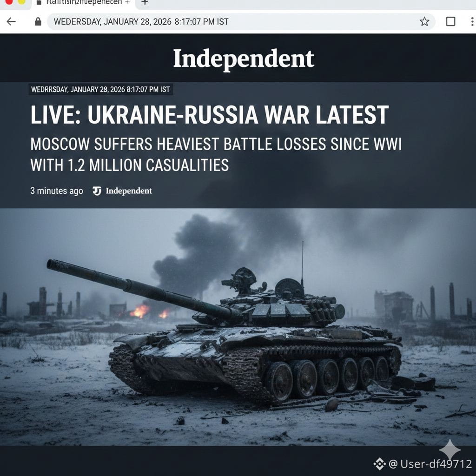Bookmark this page with the star icon
This screenshot has width=476, height=476.
[424, 21]
